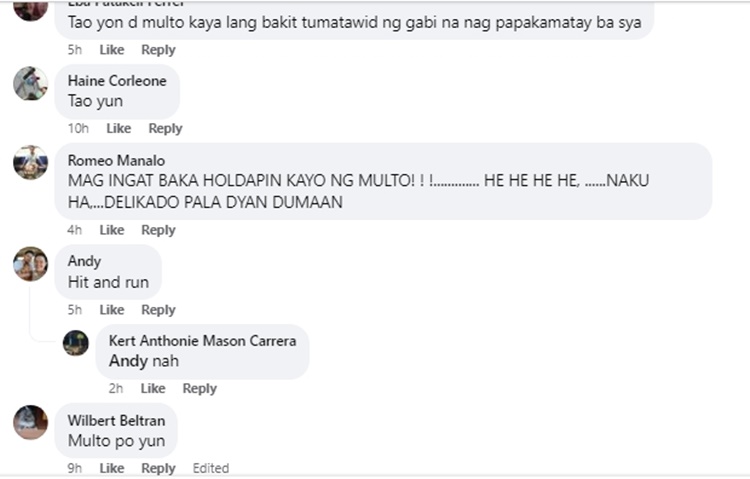Open Kert Anthonie Mason Carrera's avatar
Screen dimensions: 750x479
[x=76, y=343]
